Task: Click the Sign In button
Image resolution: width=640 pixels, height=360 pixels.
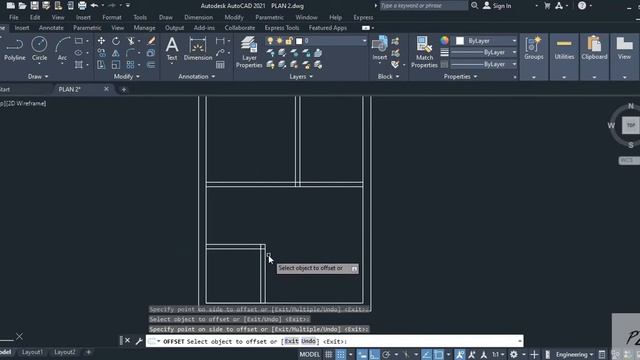Action: coord(497,6)
